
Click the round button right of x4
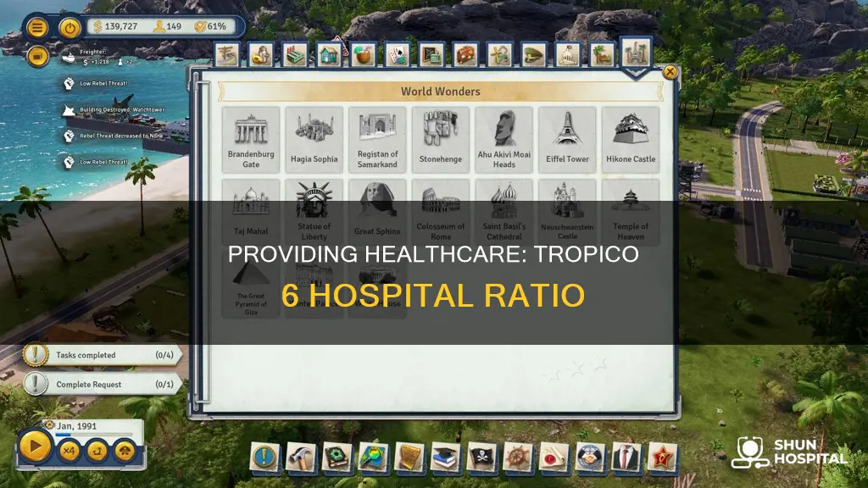97,451
